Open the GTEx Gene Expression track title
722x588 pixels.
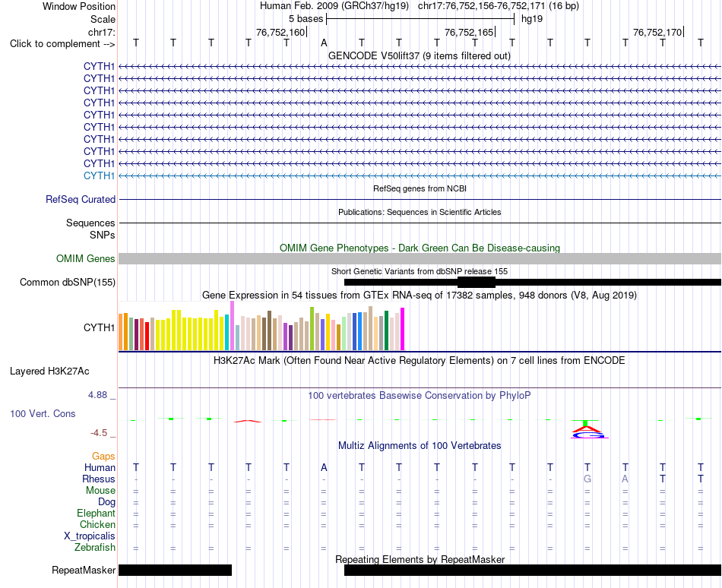pyautogui.click(x=420, y=296)
